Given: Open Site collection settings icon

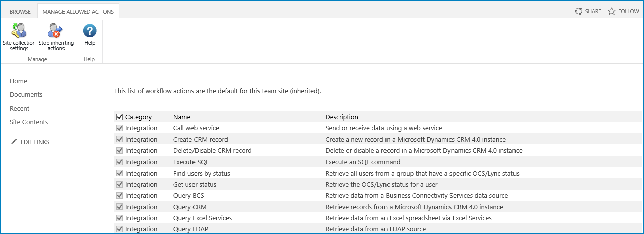Looking at the screenshot, I should pyautogui.click(x=19, y=31).
